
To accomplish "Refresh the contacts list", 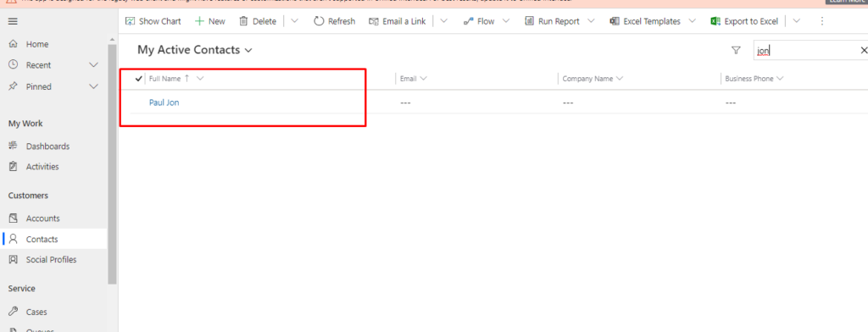I will click(x=334, y=21).
